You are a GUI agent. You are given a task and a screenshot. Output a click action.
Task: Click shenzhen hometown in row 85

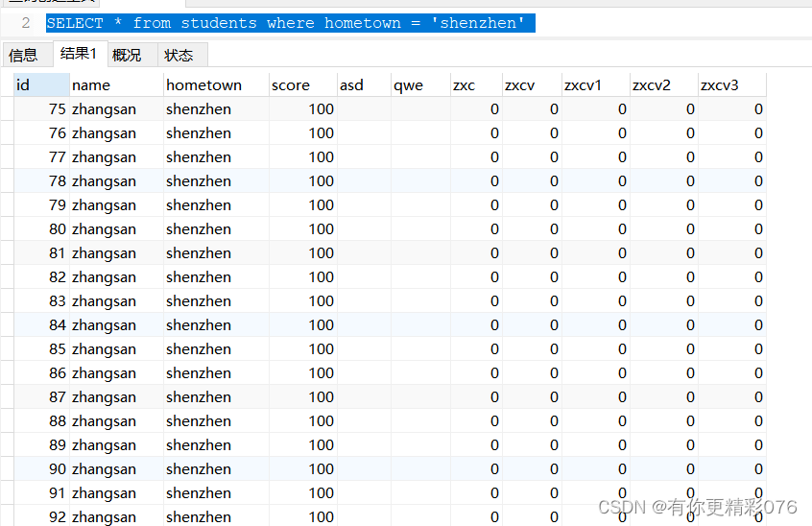pos(217,349)
